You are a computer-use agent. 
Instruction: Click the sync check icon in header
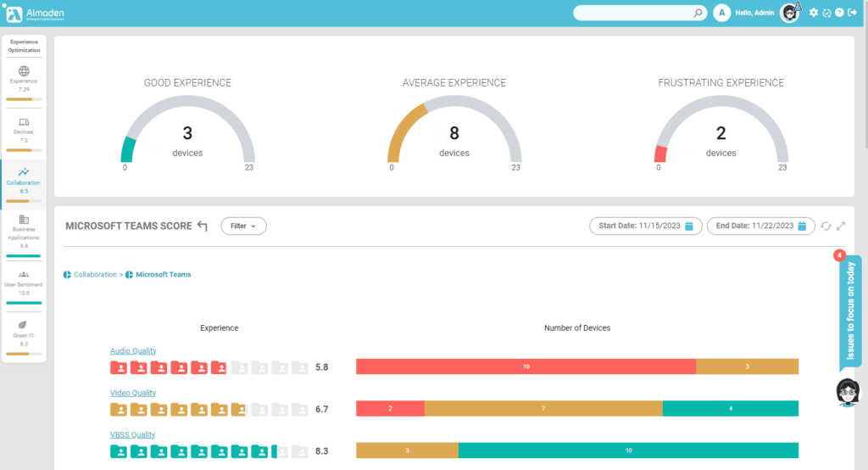(826, 13)
